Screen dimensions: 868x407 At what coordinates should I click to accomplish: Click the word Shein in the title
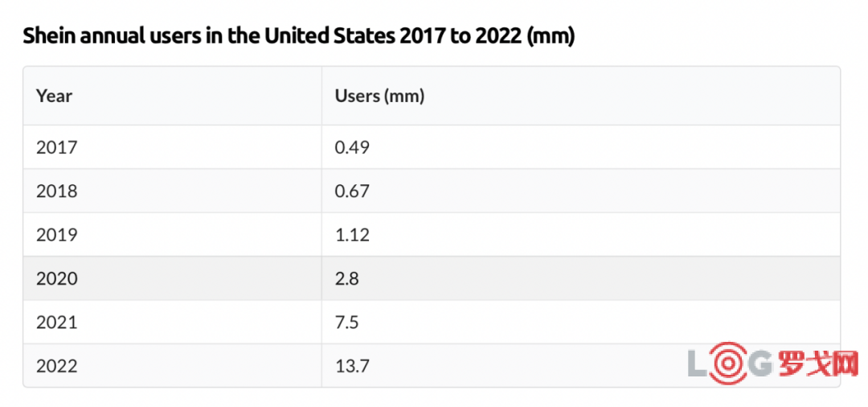click(47, 36)
